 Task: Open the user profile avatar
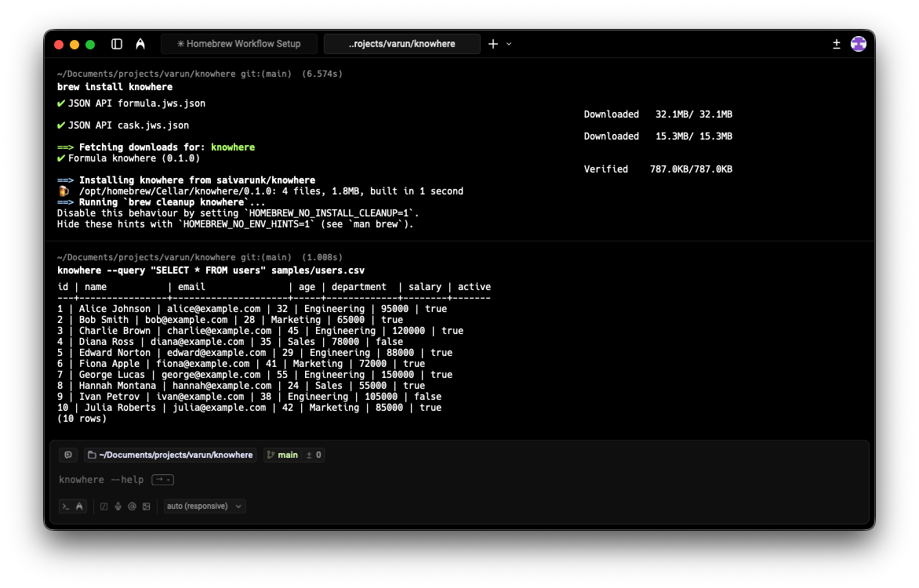tap(859, 44)
